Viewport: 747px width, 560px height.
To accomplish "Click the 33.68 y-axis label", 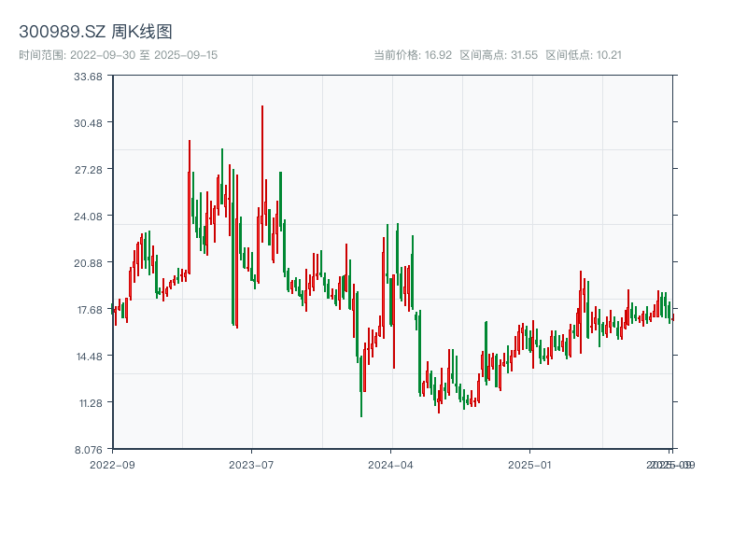I will [x=88, y=77].
